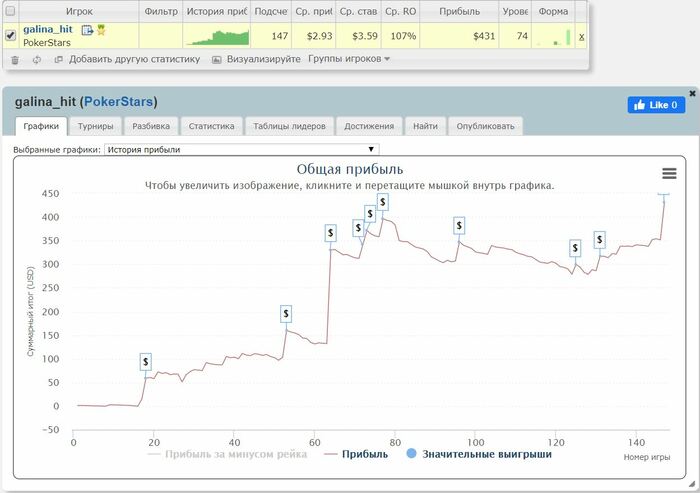700x493 pixels.
Task: Remove row with the x link
Action: coord(581,37)
